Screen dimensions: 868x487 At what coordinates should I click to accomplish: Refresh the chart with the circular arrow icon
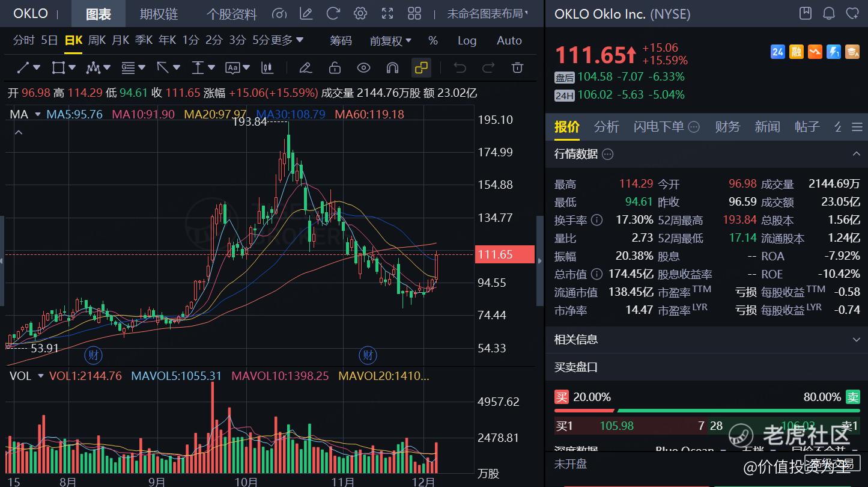click(333, 13)
